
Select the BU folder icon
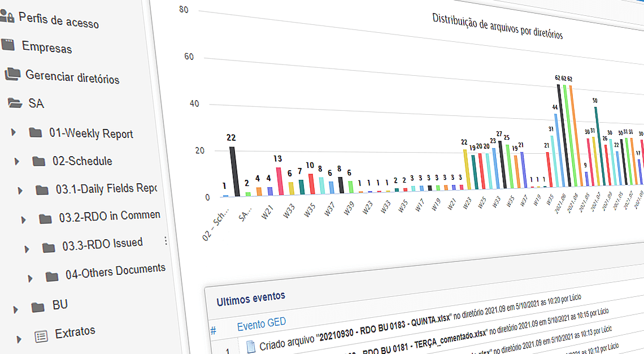39,304
